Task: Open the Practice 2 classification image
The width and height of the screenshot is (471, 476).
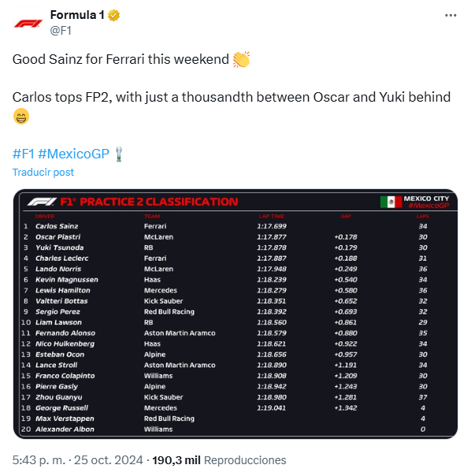Action: point(235,314)
